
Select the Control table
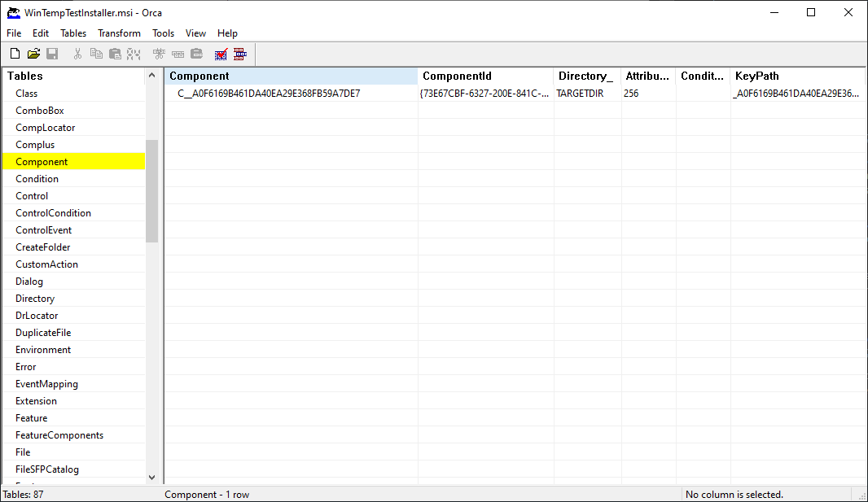(73, 196)
